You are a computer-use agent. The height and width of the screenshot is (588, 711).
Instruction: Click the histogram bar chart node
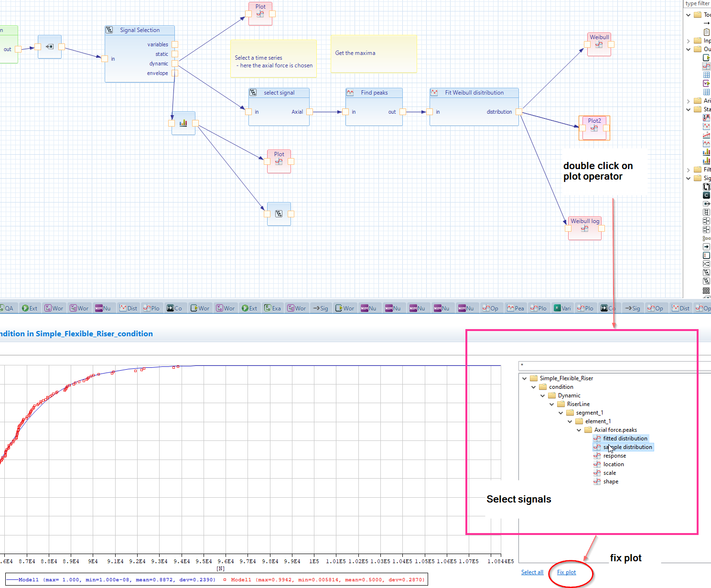tap(183, 123)
